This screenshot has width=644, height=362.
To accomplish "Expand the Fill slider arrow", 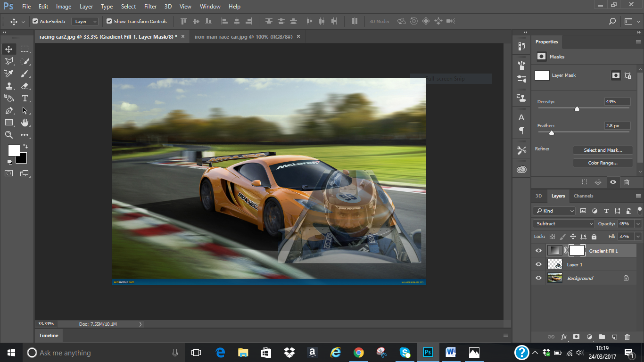I will 638,237.
